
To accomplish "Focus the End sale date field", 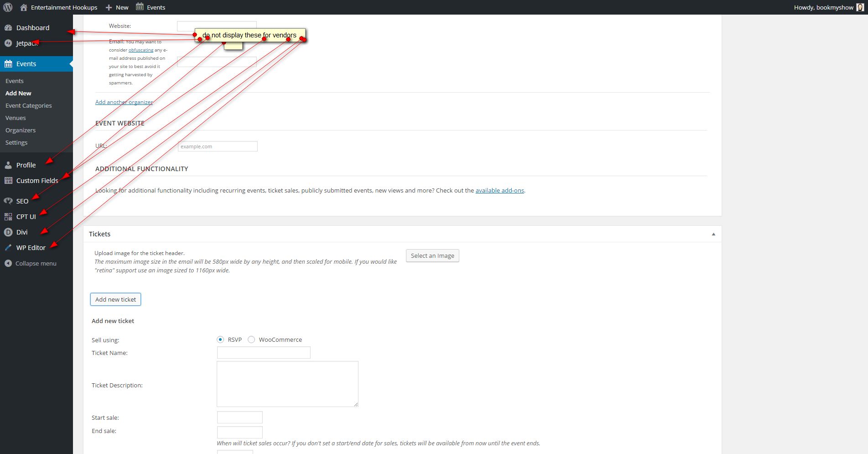I will (x=240, y=432).
